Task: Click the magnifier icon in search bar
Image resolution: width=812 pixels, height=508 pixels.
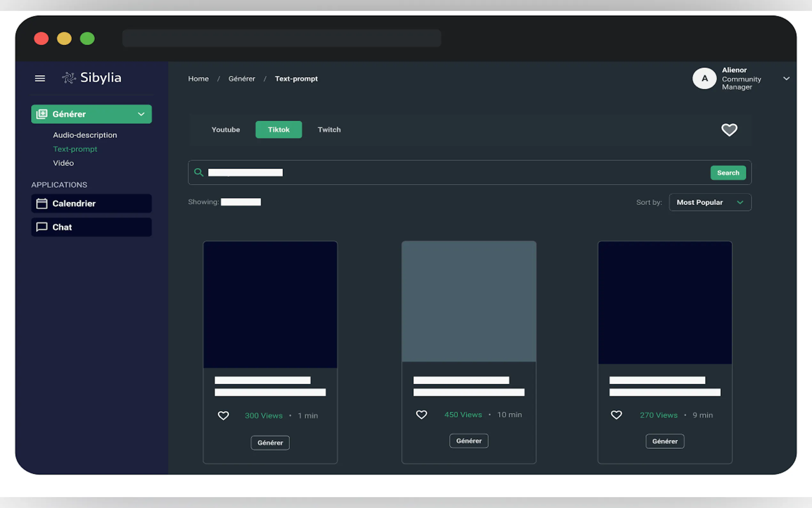Action: click(x=199, y=172)
